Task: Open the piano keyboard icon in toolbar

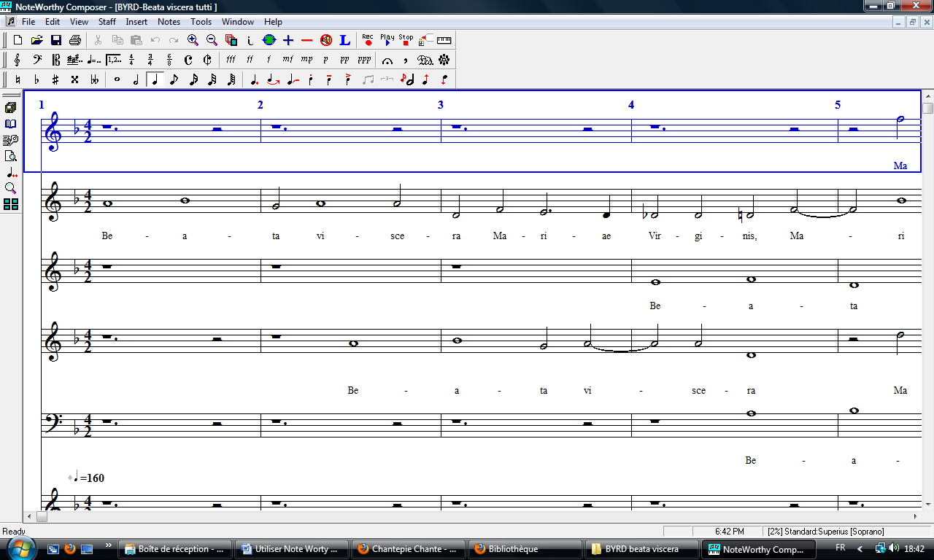Action: [444, 40]
